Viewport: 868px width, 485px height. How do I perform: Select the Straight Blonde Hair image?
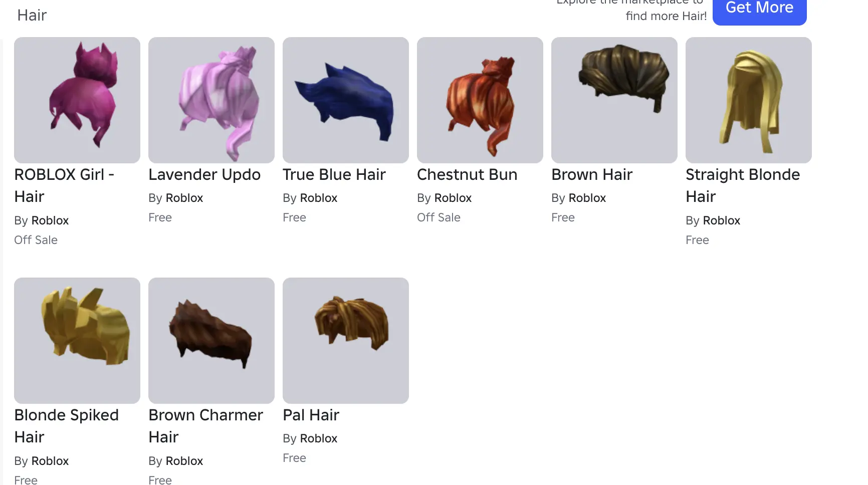coord(749,100)
